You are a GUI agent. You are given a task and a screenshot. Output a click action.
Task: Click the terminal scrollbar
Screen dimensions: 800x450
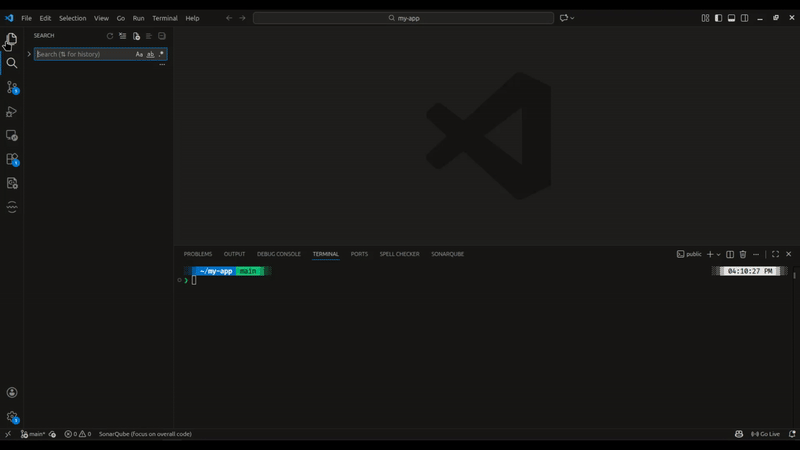point(794,276)
